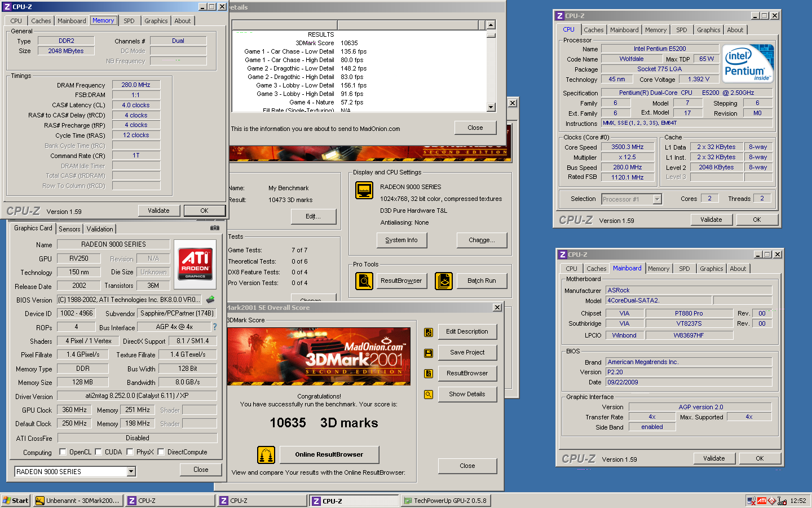Open Unbenannt - 3DMark2001 taskbar item
Image resolution: width=812 pixels, height=508 pixels.
point(77,501)
